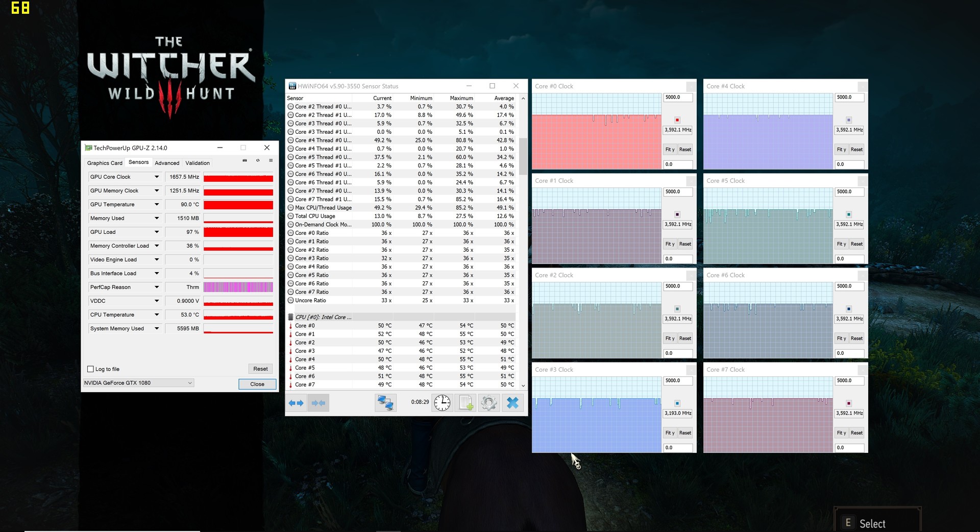Close the Core #7 Clock graph window

(862, 370)
